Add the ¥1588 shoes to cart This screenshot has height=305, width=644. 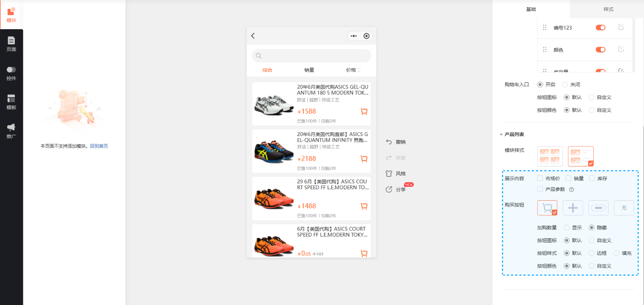coord(363,112)
